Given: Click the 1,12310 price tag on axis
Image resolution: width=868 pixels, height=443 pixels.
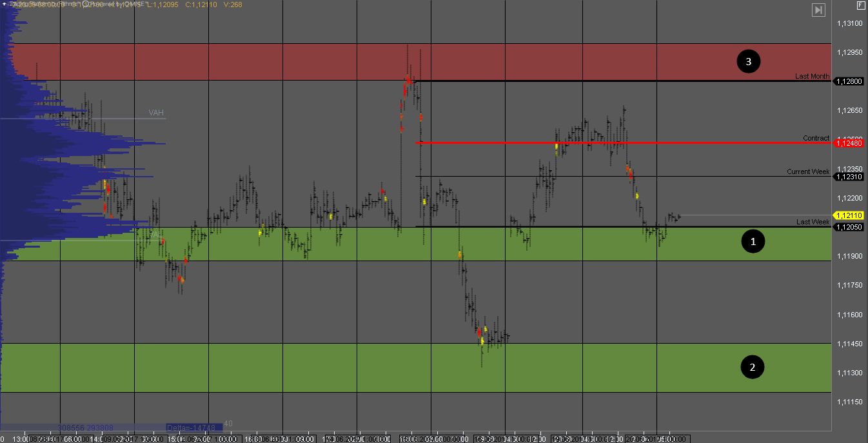Looking at the screenshot, I should point(849,177).
